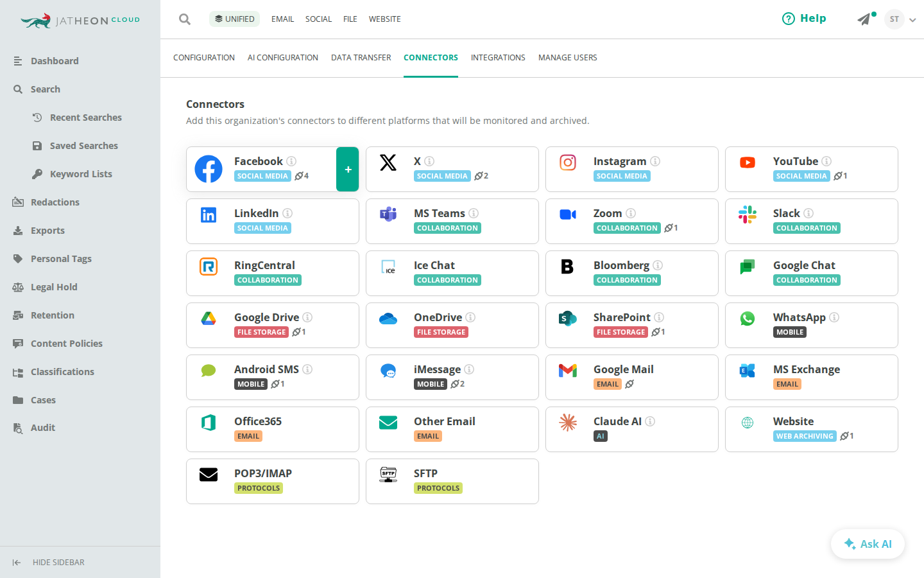Image resolution: width=924 pixels, height=578 pixels.
Task: Select the YouTube connector icon
Action: [x=748, y=162]
